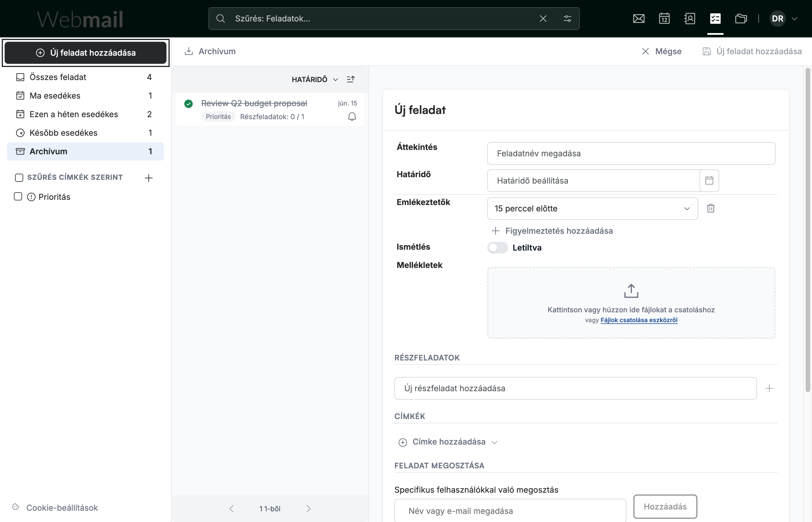Open the Mail app icon
Image resolution: width=812 pixels, height=522 pixels.
[639, 19]
